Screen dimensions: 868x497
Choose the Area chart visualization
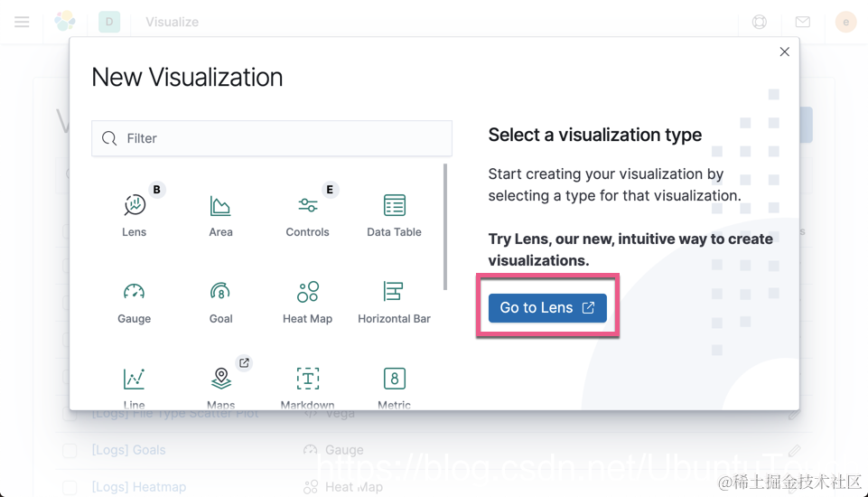pos(221,216)
